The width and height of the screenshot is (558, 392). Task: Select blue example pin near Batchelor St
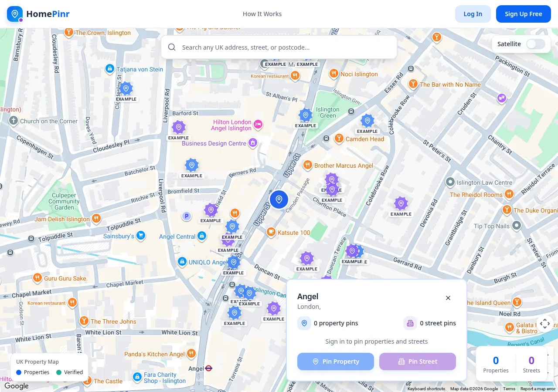pos(192,166)
